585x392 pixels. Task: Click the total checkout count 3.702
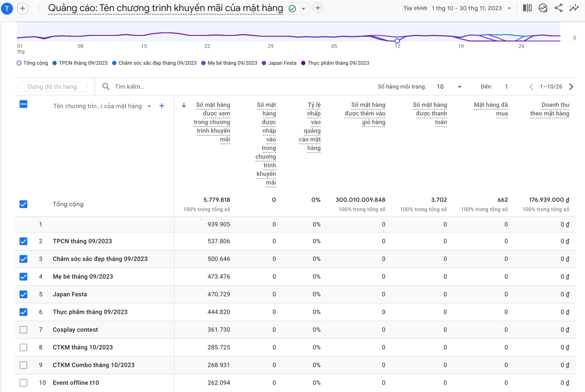439,200
